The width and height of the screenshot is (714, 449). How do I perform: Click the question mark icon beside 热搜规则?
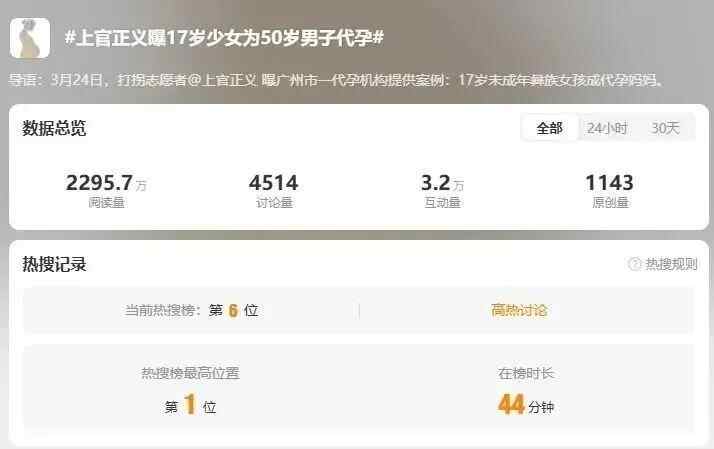tap(634, 264)
